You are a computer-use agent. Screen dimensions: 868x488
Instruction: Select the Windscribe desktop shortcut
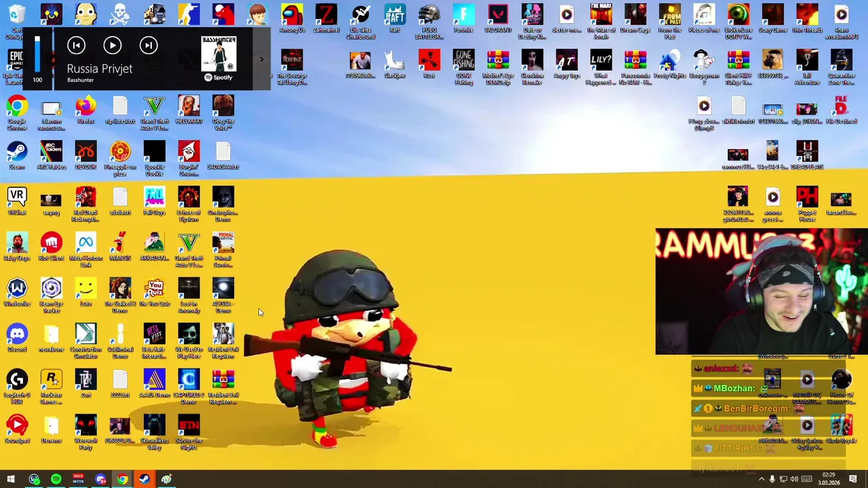tap(17, 293)
